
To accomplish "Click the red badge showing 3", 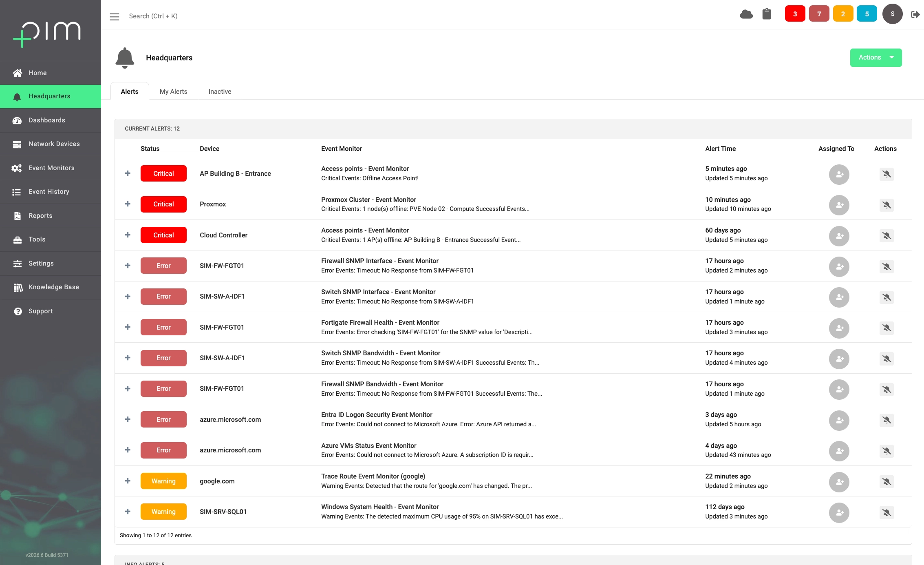I will (795, 14).
